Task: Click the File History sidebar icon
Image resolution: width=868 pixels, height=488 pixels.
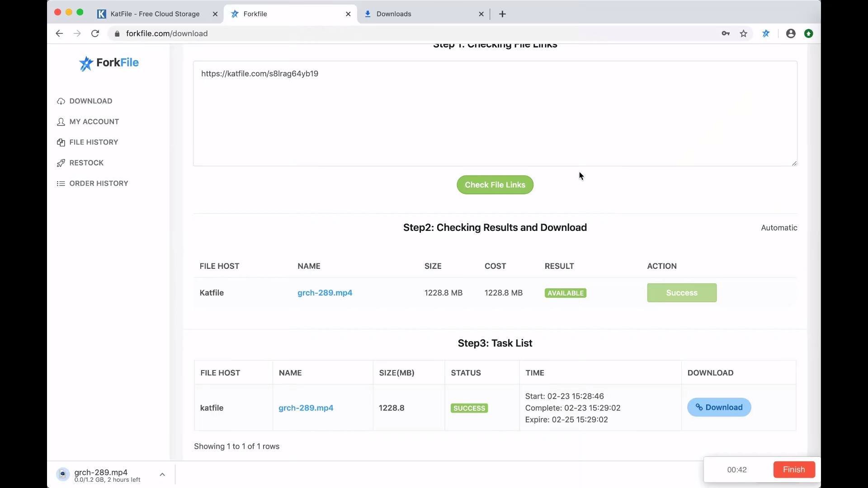Action: point(61,142)
